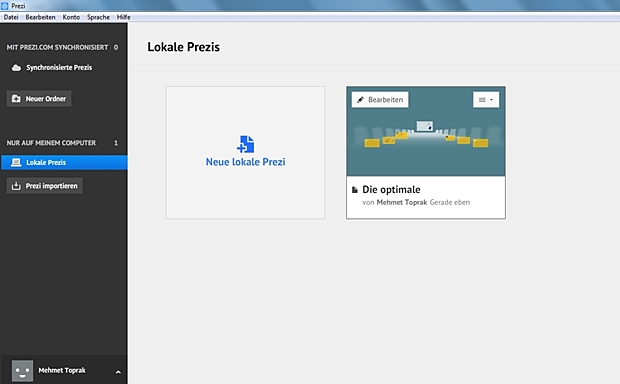
Task: Click the Neuer Ordner button
Action: tap(39, 98)
